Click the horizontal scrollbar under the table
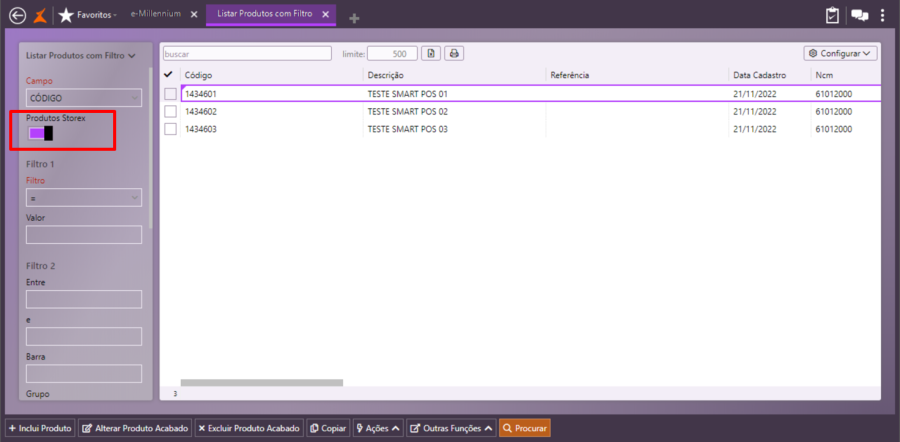 tap(262, 382)
